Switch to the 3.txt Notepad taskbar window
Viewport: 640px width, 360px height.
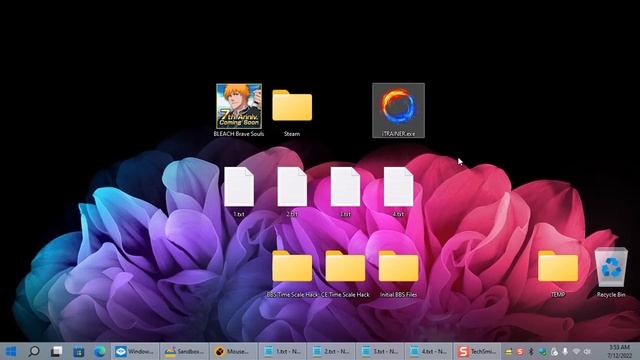380,351
